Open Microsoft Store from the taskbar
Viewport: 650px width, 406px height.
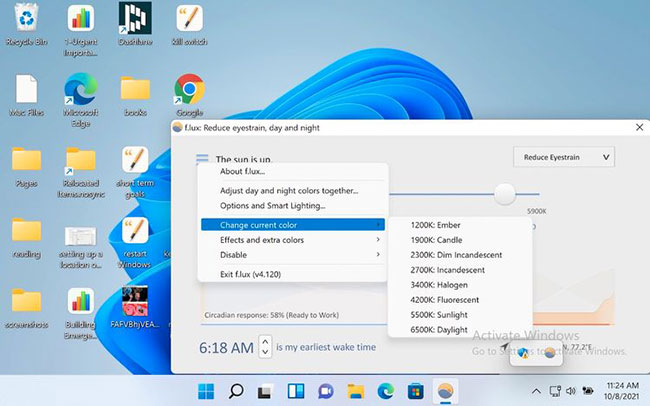pyautogui.click(x=415, y=391)
